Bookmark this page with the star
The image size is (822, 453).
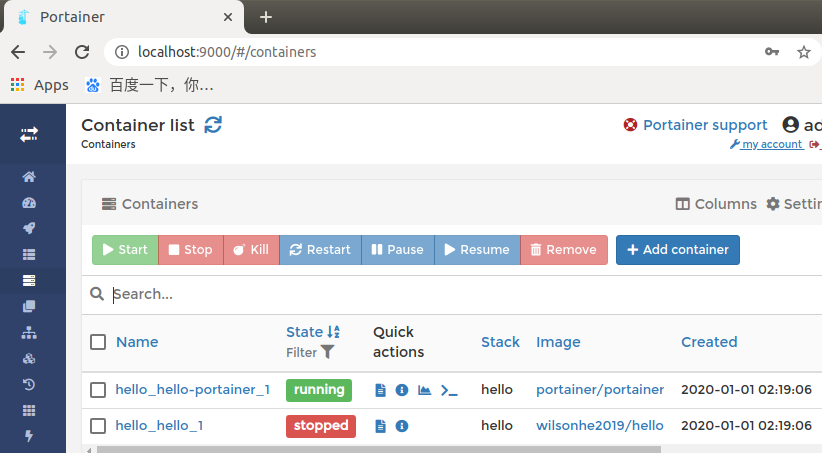[x=804, y=52]
